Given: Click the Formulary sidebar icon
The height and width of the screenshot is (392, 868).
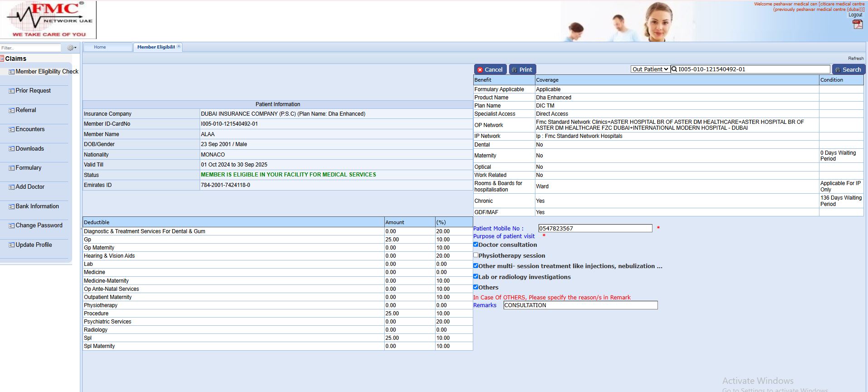Looking at the screenshot, I should pyautogui.click(x=11, y=168).
